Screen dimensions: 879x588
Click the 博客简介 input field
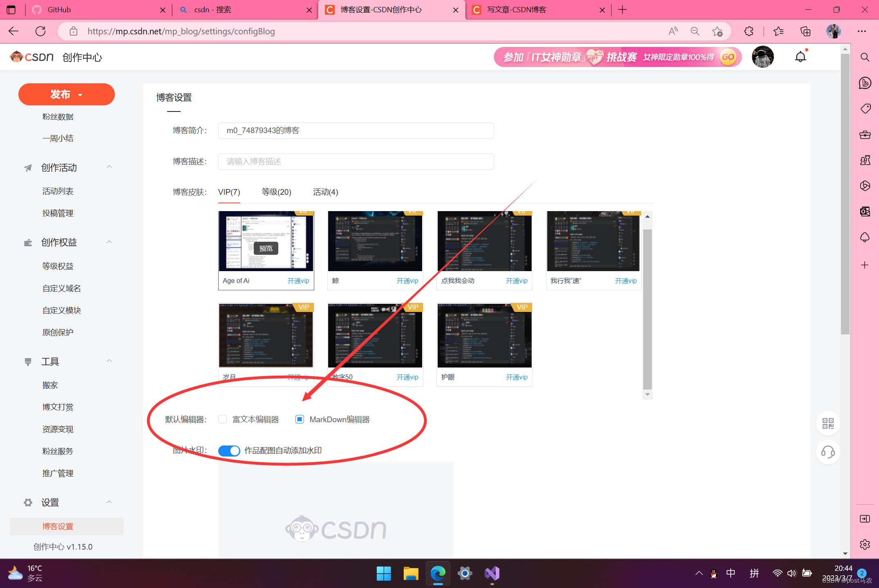[x=356, y=131]
